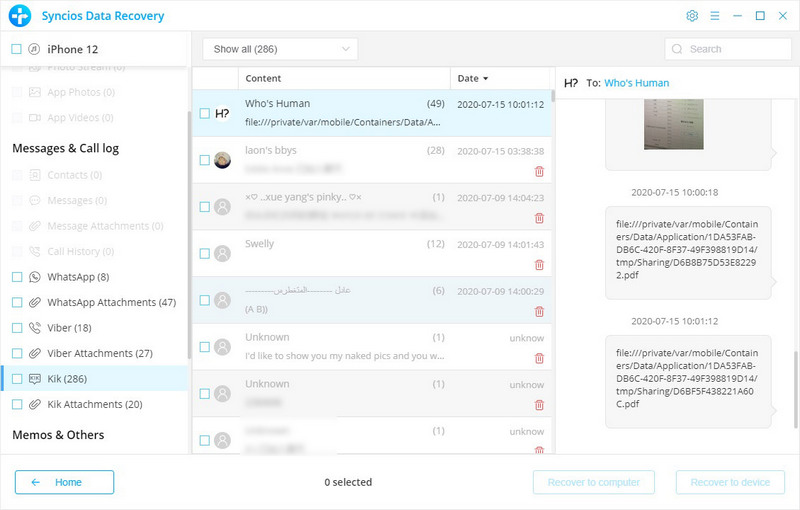Open the Show all (286) dropdown
This screenshot has height=510, width=800.
tap(280, 49)
